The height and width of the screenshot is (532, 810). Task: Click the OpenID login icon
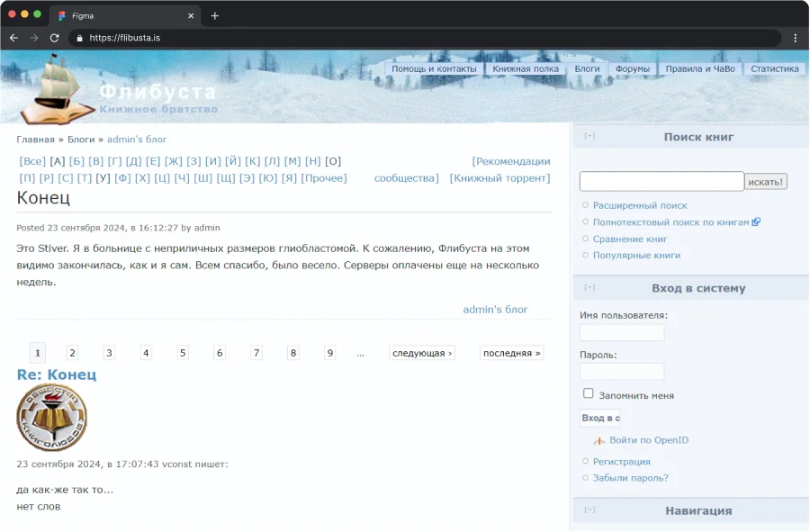click(599, 441)
